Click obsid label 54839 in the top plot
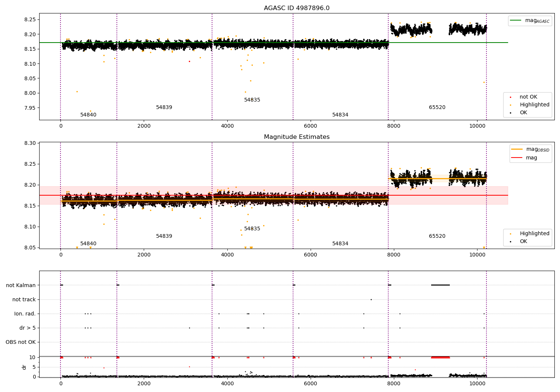Viewport: 560px width, 392px height. 164,108
